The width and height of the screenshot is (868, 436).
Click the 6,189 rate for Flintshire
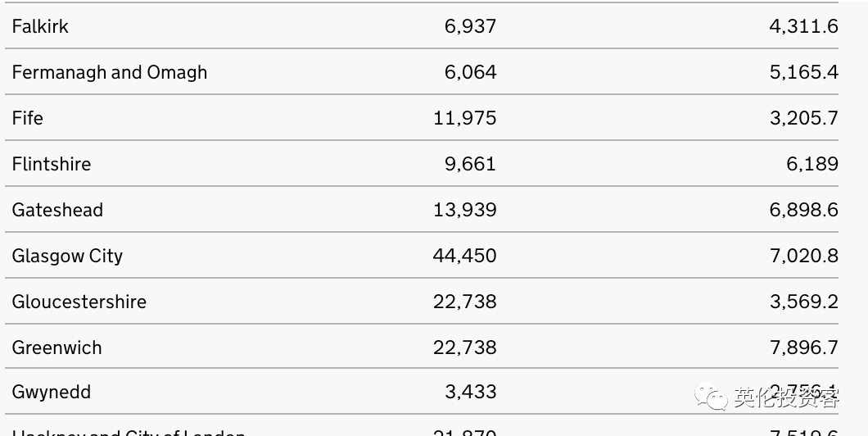(x=812, y=164)
